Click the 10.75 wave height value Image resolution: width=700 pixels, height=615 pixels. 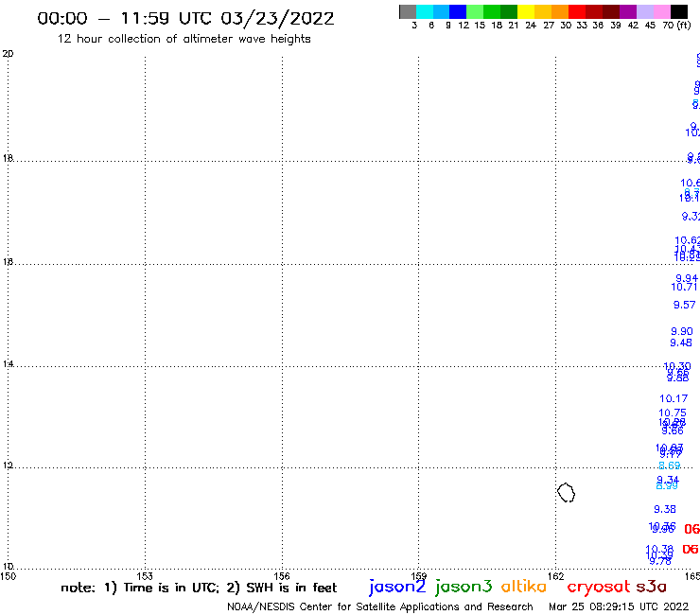(x=673, y=413)
